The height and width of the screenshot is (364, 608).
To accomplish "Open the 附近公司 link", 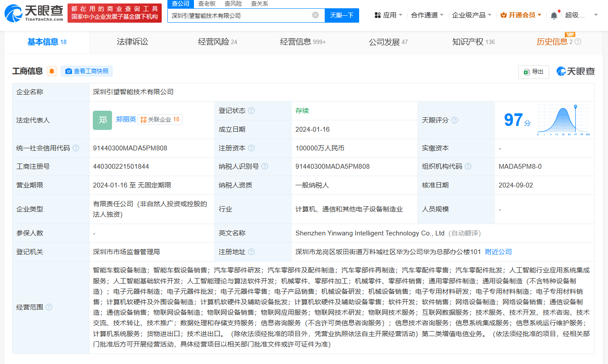I will [x=498, y=252].
